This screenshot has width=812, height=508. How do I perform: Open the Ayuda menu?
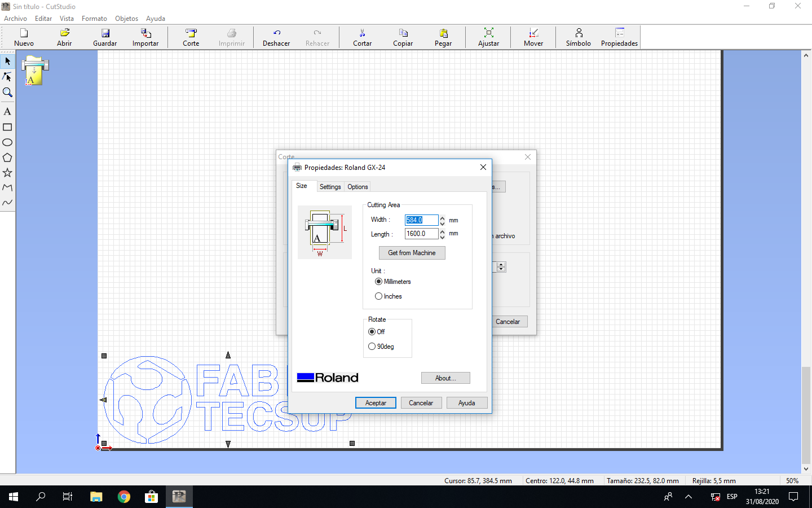156,19
